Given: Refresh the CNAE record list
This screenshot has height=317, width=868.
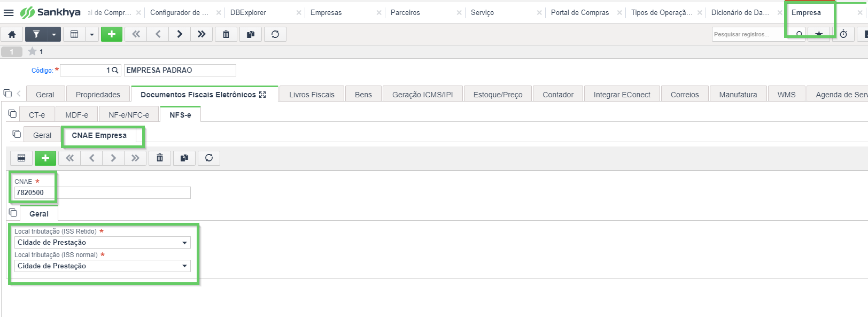Looking at the screenshot, I should click(209, 158).
